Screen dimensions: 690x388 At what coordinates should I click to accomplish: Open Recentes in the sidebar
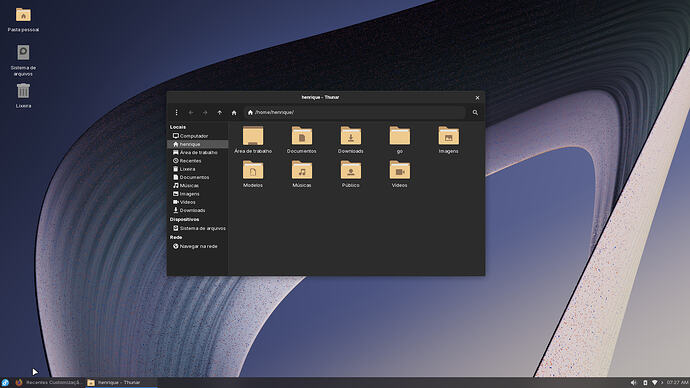pos(198,161)
